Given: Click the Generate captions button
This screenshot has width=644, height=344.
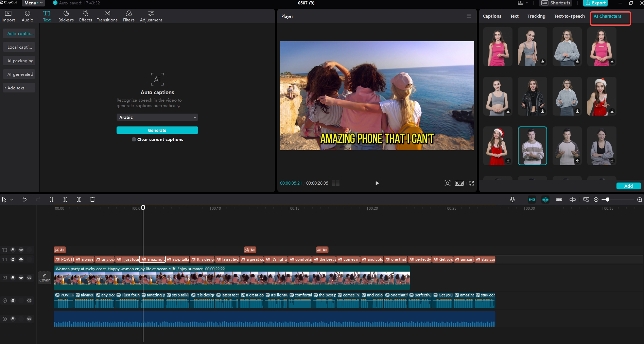Looking at the screenshot, I should (x=157, y=130).
